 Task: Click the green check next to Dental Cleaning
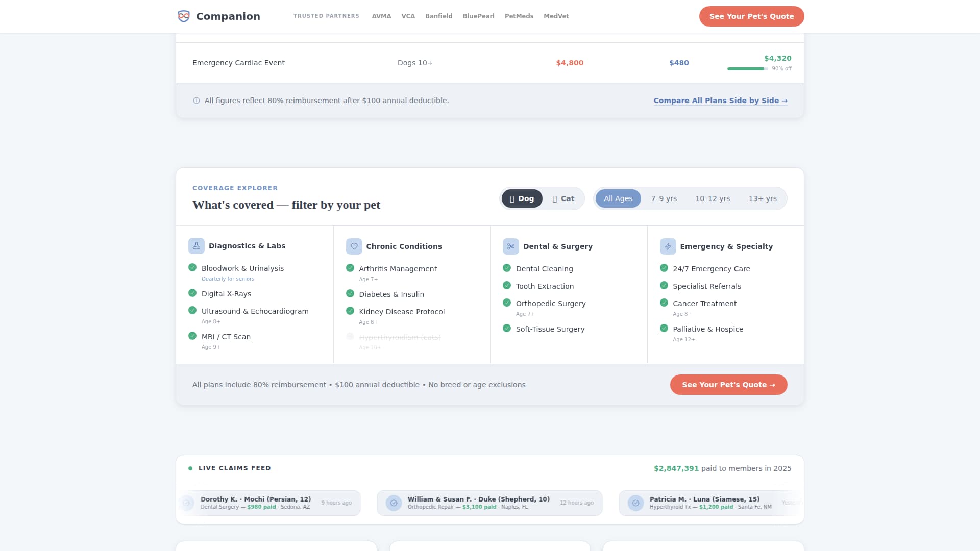[x=507, y=268]
